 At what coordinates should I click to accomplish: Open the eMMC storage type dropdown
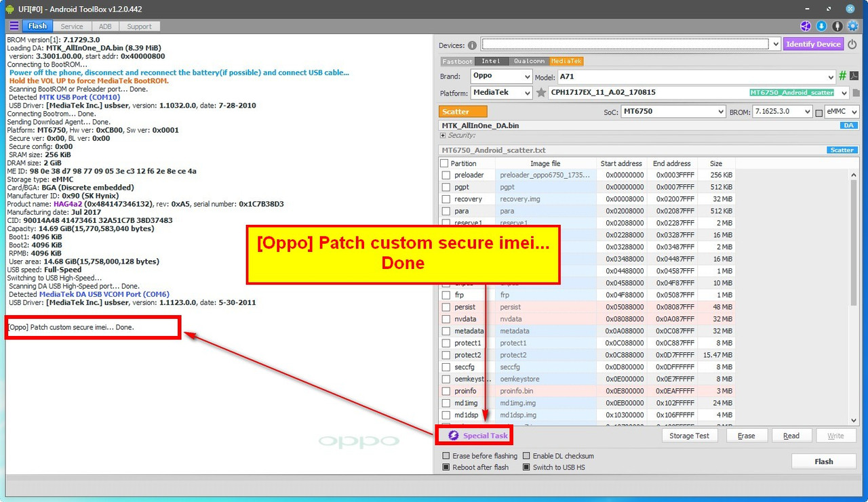click(x=842, y=111)
